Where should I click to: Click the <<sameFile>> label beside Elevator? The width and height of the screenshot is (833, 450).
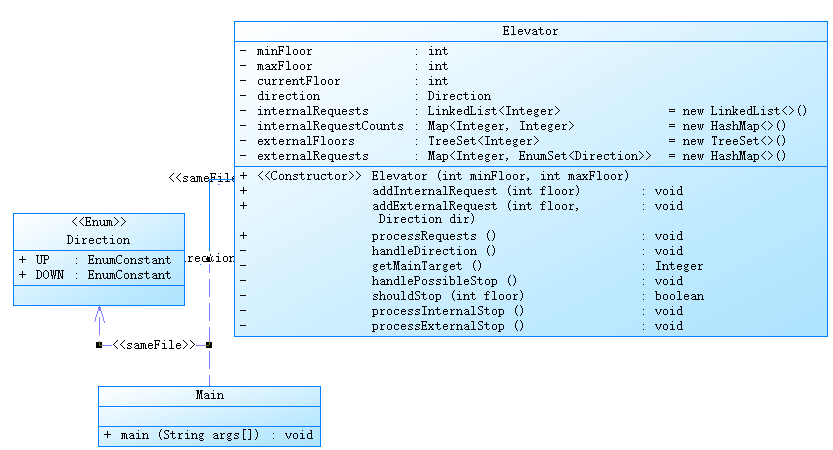[201, 177]
